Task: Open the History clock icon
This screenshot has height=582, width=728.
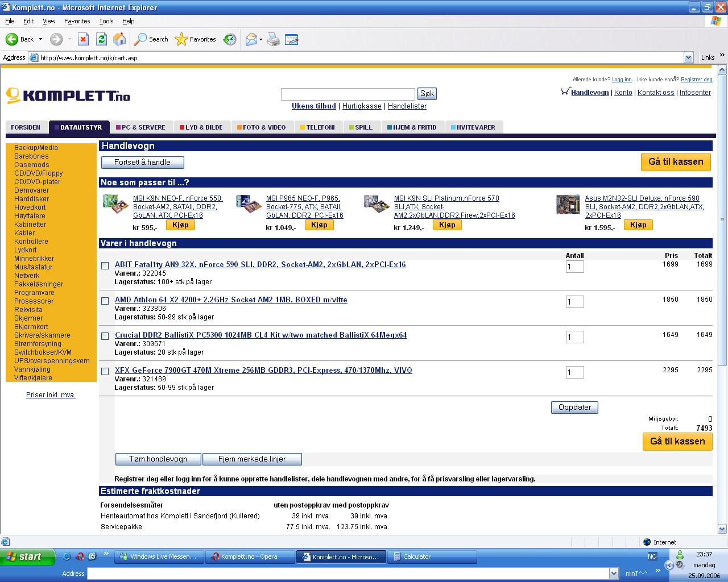Action: tap(230, 39)
